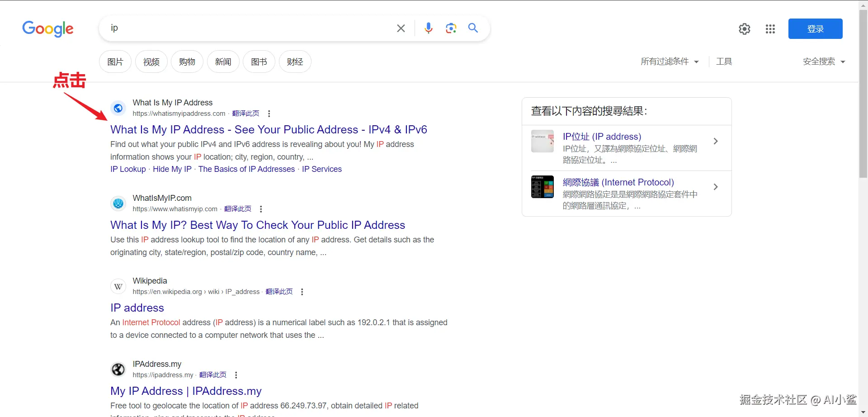The width and height of the screenshot is (868, 417).
Task: Expand the 安全搜索 SafeSearch dropdown
Action: pos(824,62)
